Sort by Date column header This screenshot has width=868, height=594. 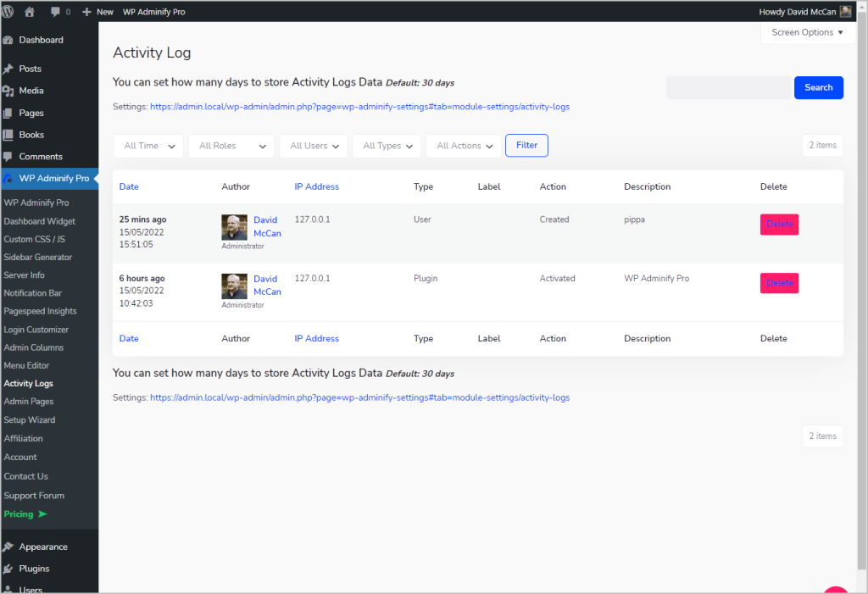[x=129, y=186]
